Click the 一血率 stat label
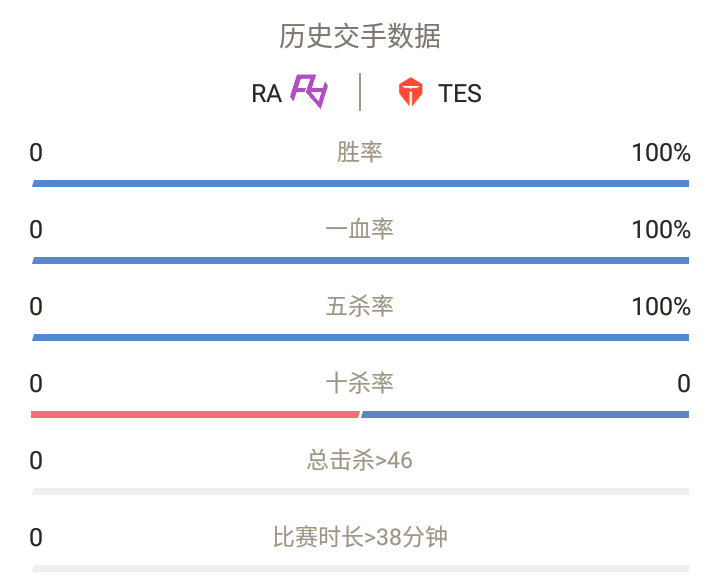 click(360, 229)
